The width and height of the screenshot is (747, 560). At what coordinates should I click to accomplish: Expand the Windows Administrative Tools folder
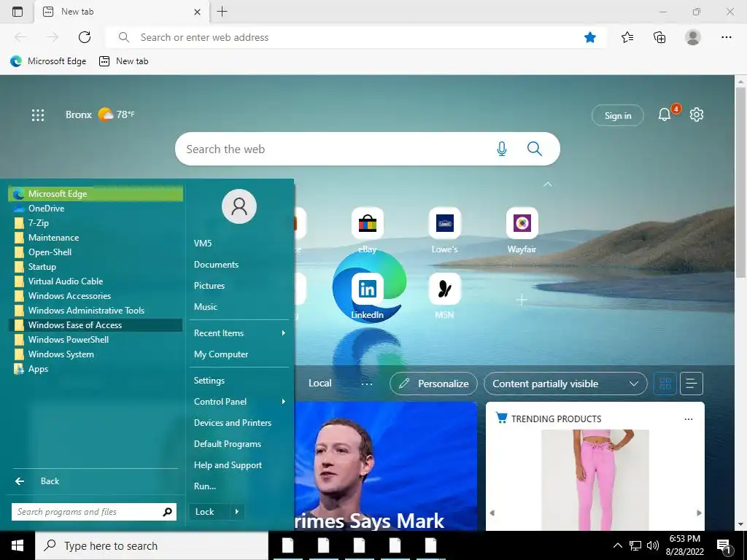click(96, 311)
